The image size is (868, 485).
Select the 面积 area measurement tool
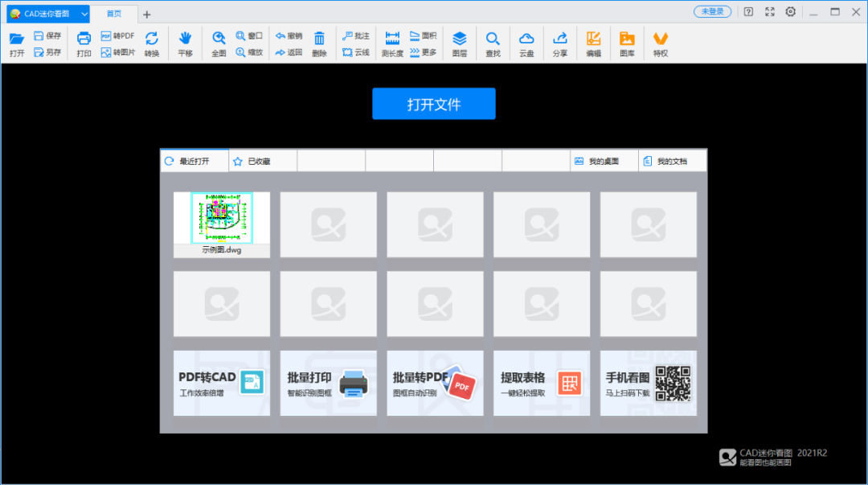coord(424,36)
